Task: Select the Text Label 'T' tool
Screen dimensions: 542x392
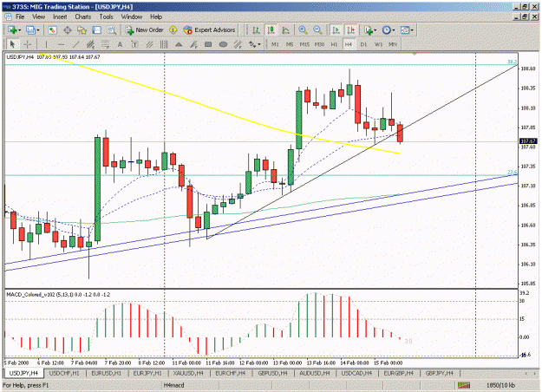Action: click(134, 44)
